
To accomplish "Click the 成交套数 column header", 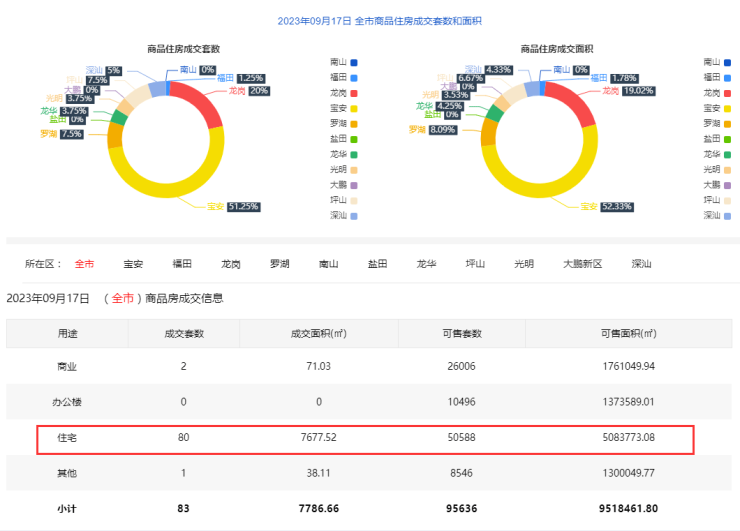I will [x=184, y=333].
